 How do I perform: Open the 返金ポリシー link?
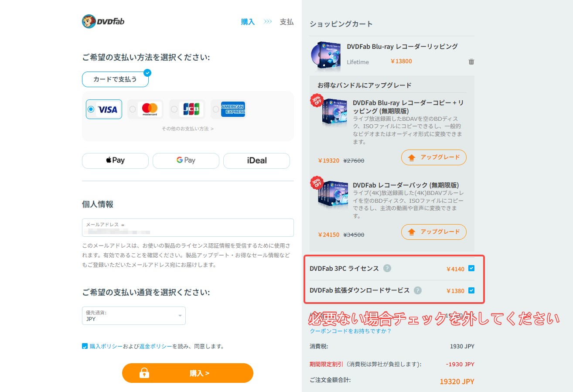pyautogui.click(x=156, y=346)
